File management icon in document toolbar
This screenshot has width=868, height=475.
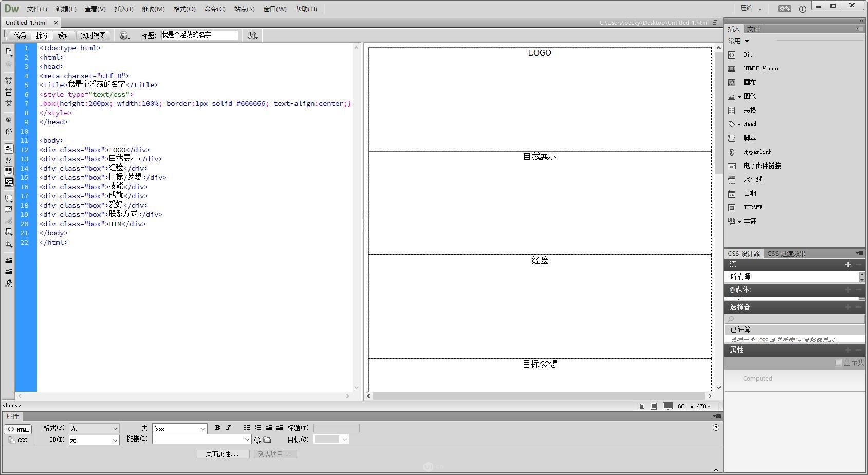pyautogui.click(x=252, y=35)
